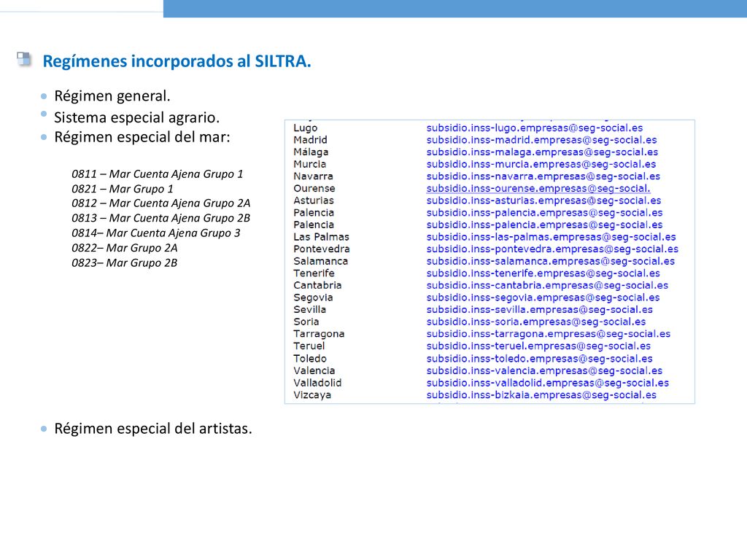This screenshot has width=747, height=560.
Task: Open the subsidio.inss-cantabria email link
Action: (547, 285)
